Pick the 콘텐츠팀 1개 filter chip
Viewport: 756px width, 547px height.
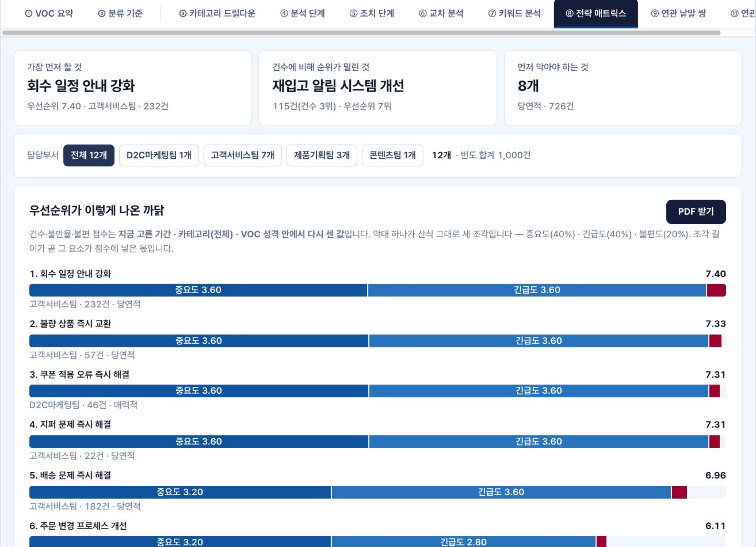(x=392, y=155)
